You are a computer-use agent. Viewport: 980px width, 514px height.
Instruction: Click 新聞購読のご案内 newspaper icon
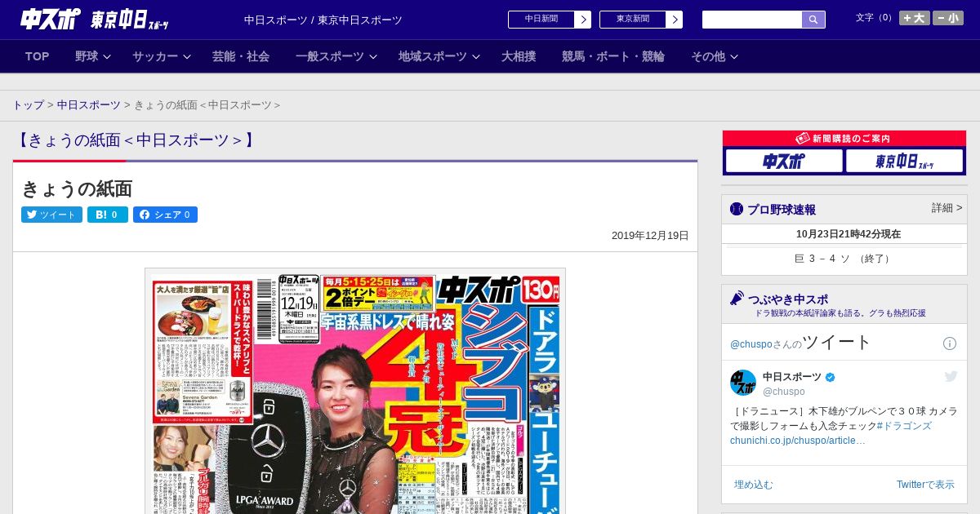pos(803,138)
